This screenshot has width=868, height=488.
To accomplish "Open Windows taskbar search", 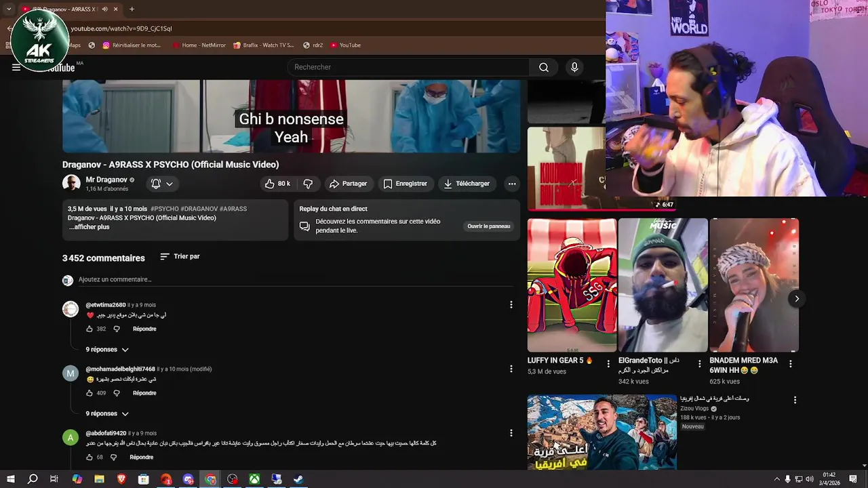I will point(32,479).
